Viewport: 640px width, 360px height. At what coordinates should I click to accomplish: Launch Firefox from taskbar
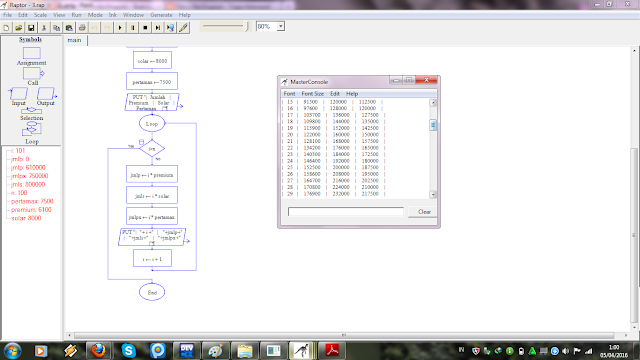(98, 350)
